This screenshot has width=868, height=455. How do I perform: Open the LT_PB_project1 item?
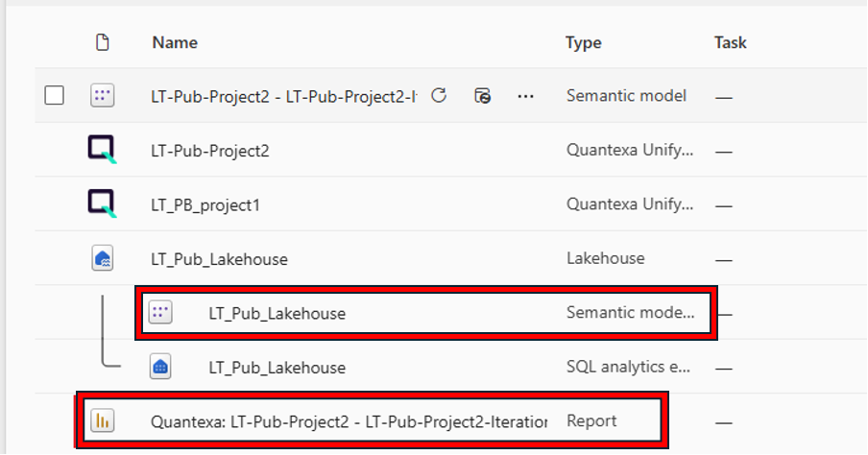(x=205, y=204)
